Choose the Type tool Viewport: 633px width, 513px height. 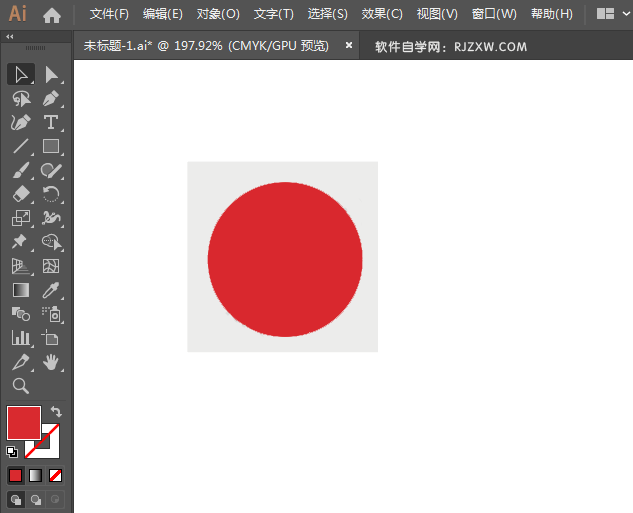pyautogui.click(x=51, y=122)
